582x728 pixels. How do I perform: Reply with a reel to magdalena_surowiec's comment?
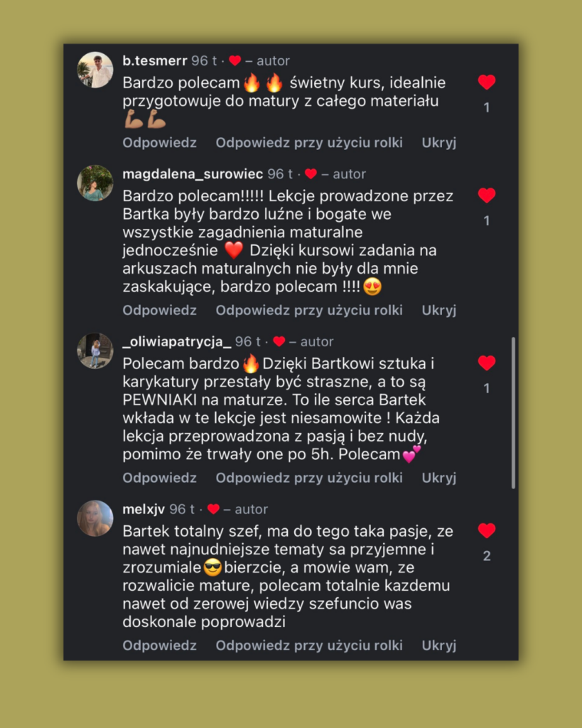tap(309, 311)
